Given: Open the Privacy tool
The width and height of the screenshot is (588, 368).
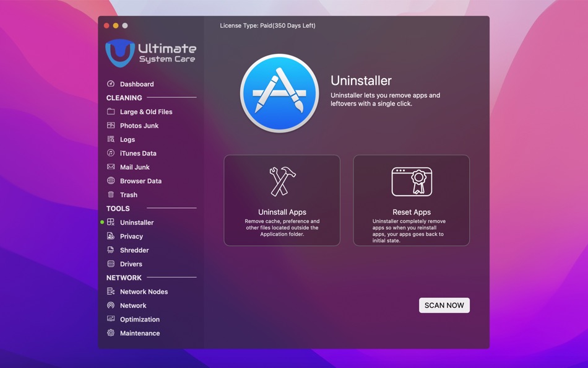Looking at the screenshot, I should pos(131,237).
